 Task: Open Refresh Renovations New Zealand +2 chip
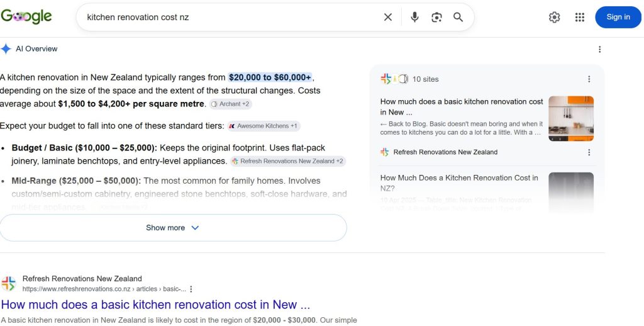click(x=288, y=161)
